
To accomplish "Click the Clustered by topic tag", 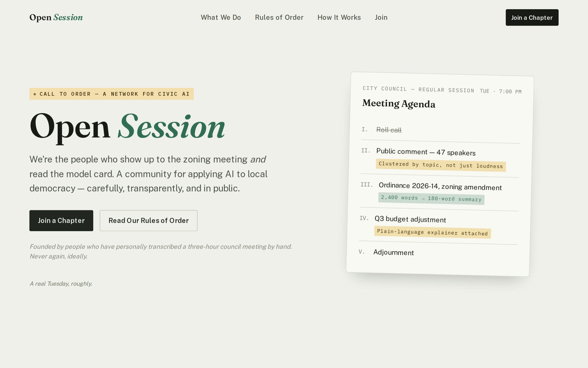I will click(x=441, y=165).
